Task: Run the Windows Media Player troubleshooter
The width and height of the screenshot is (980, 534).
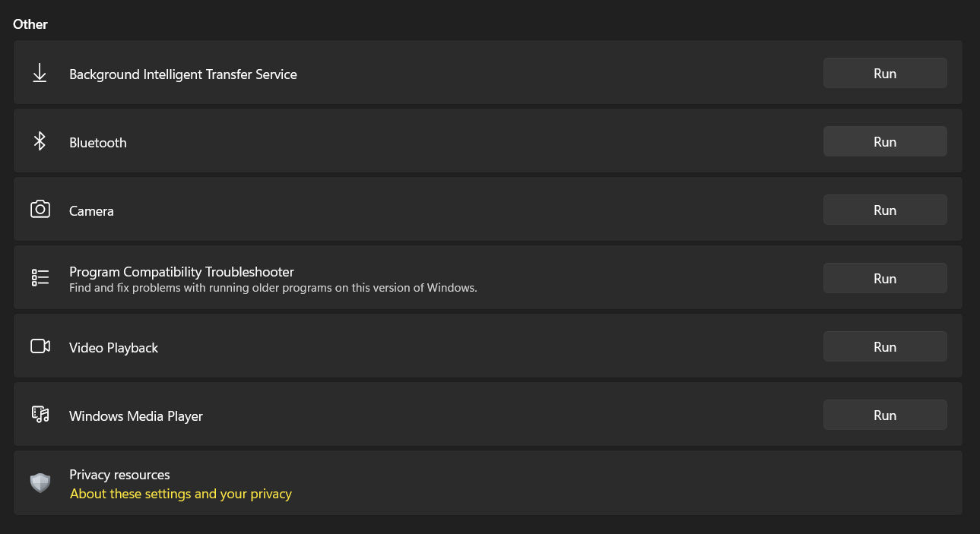Action: [x=884, y=416]
